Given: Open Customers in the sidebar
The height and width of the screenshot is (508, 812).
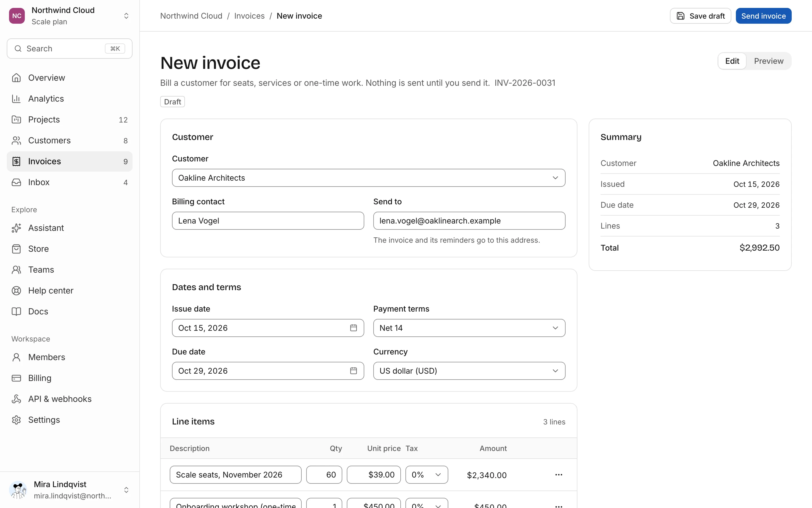Looking at the screenshot, I should (x=69, y=141).
